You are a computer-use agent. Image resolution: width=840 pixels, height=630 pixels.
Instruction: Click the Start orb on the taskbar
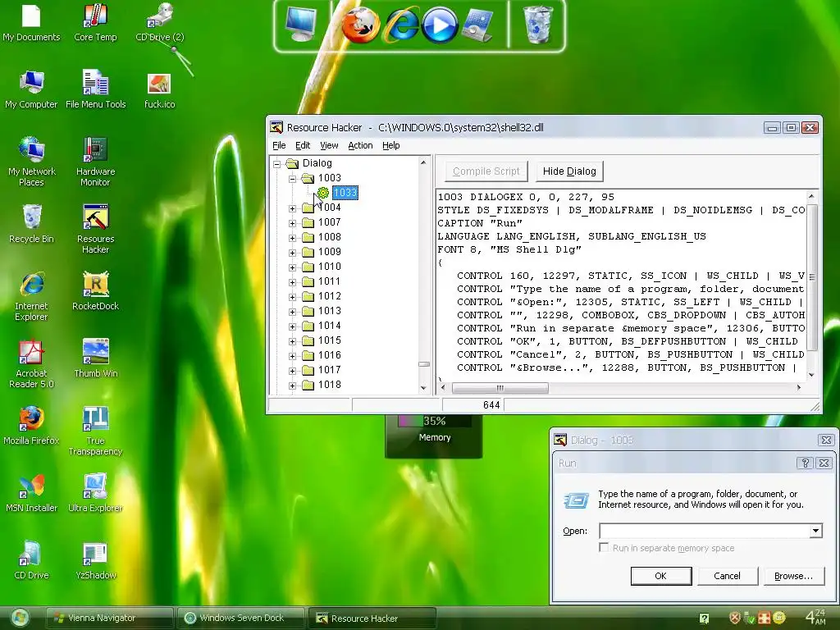tap(20, 619)
